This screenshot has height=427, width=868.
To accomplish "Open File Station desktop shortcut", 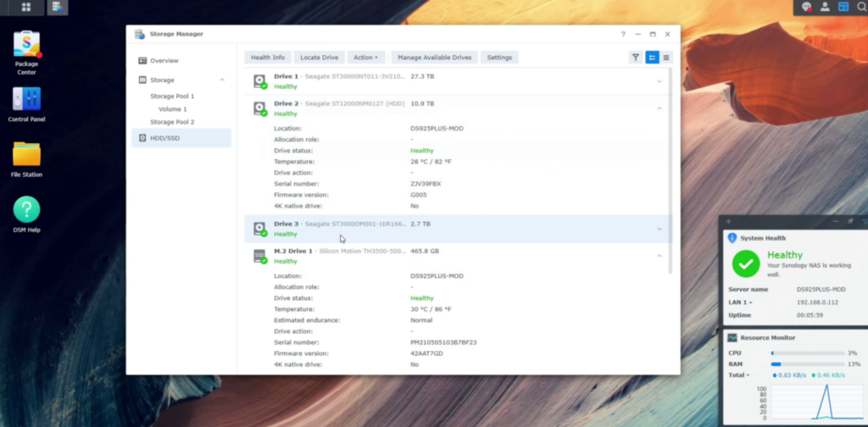I will (x=26, y=155).
